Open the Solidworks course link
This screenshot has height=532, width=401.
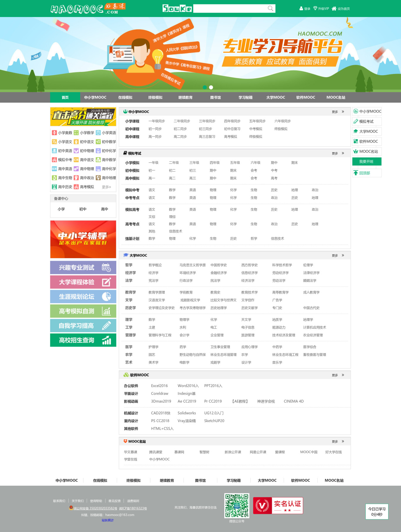pyautogui.click(x=187, y=413)
